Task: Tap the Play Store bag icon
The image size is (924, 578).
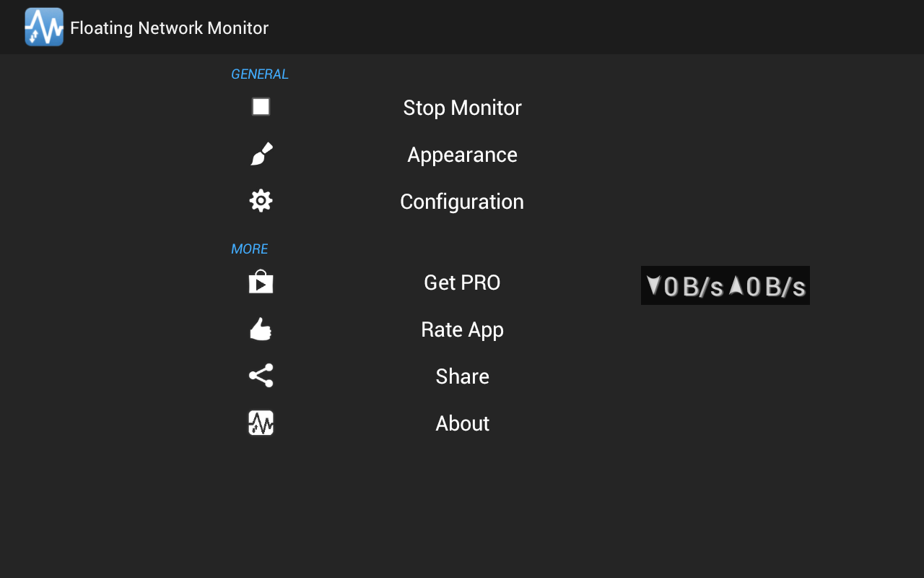Action: coord(261,282)
